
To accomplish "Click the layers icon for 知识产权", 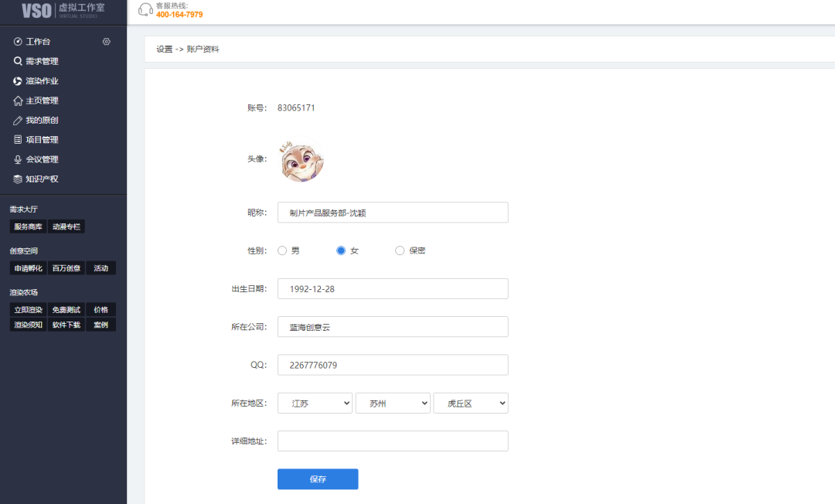I will pos(18,179).
